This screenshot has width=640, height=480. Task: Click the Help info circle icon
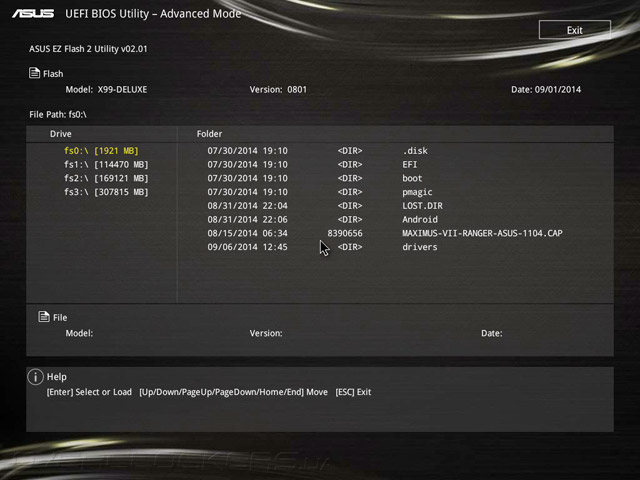click(x=36, y=377)
